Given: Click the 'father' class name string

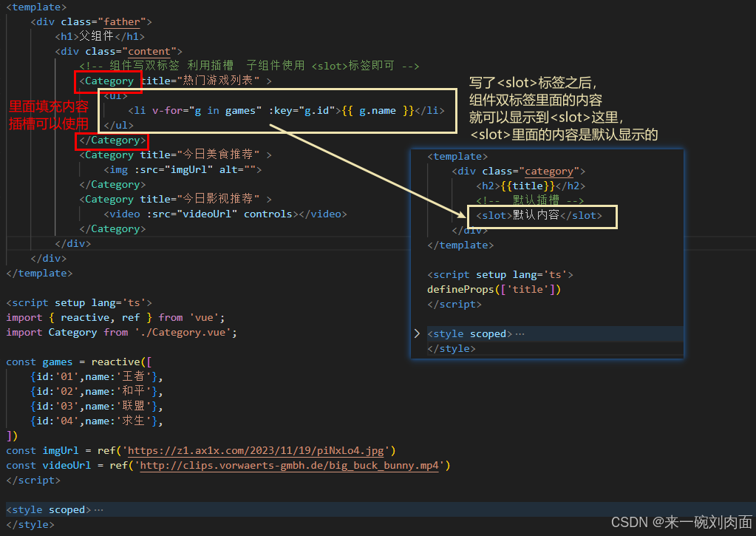Looking at the screenshot, I should click(121, 21).
